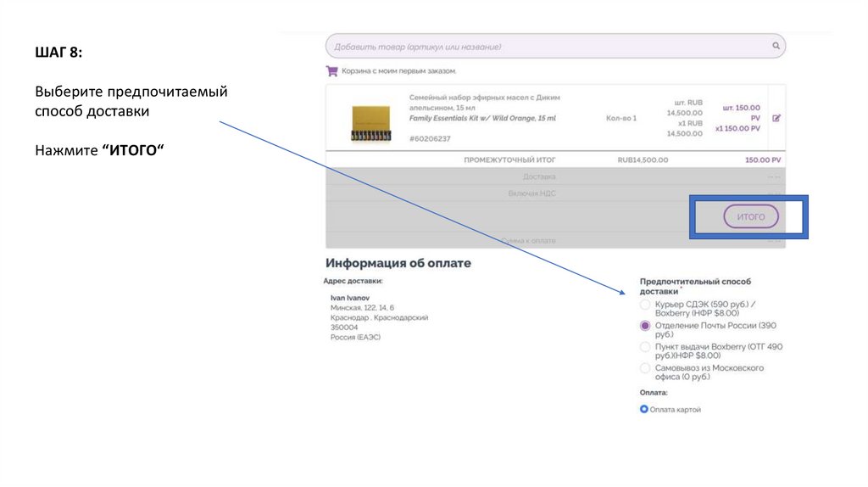Click the shopping cart icon

point(332,71)
